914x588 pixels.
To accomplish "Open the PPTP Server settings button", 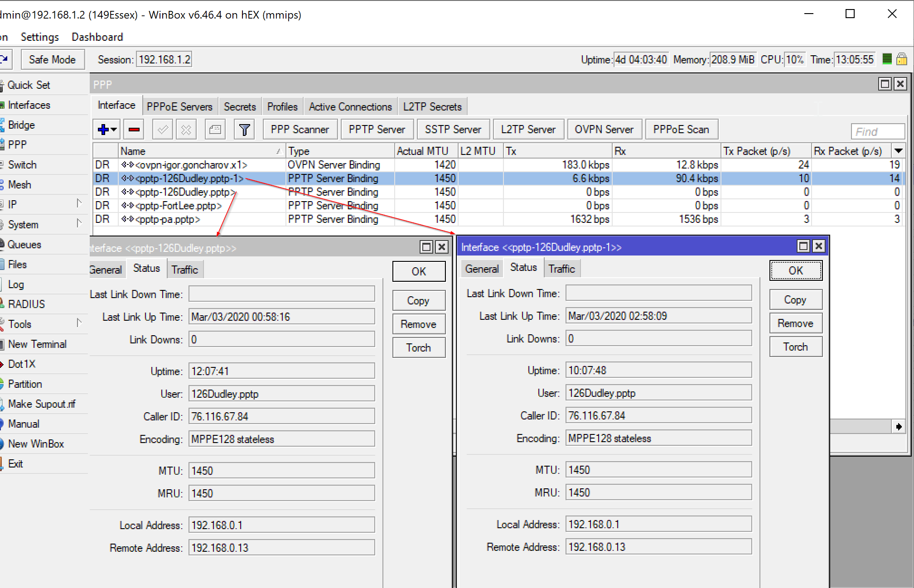I will 377,130.
